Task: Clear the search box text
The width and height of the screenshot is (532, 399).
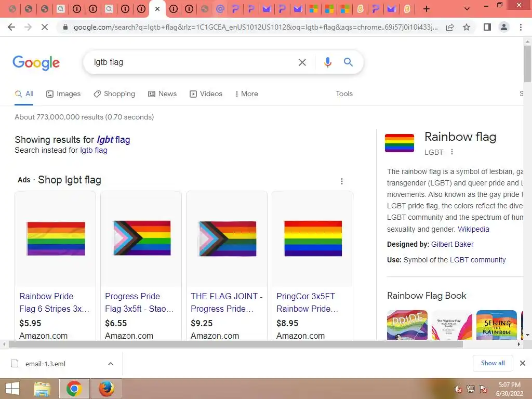Action: click(302, 62)
